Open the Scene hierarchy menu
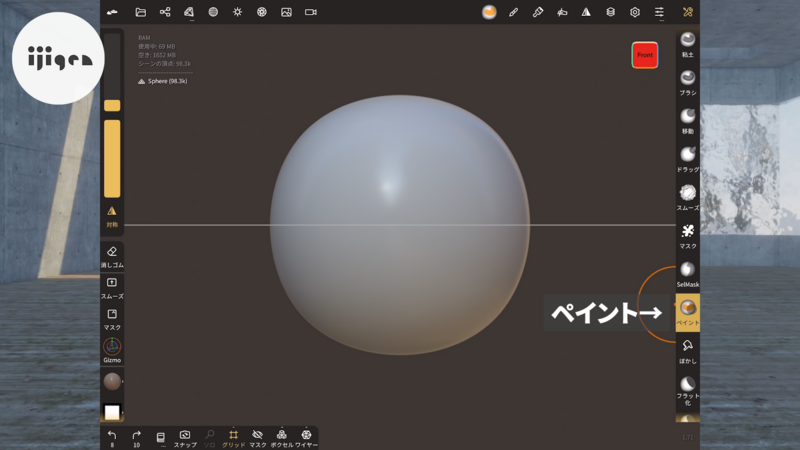 coord(165,12)
